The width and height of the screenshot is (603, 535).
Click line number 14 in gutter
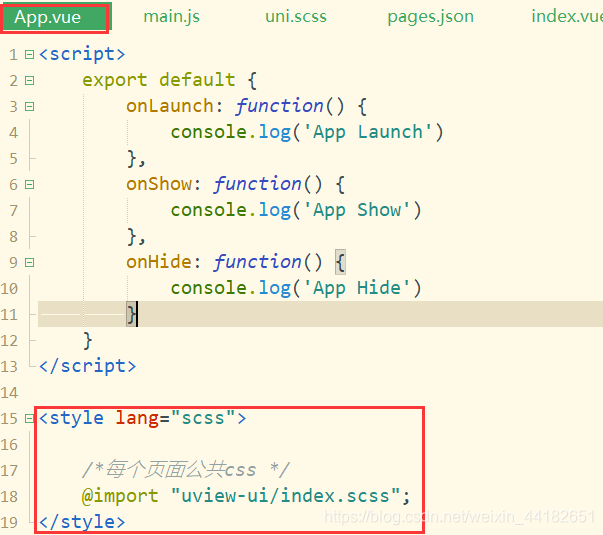[x=9, y=393]
